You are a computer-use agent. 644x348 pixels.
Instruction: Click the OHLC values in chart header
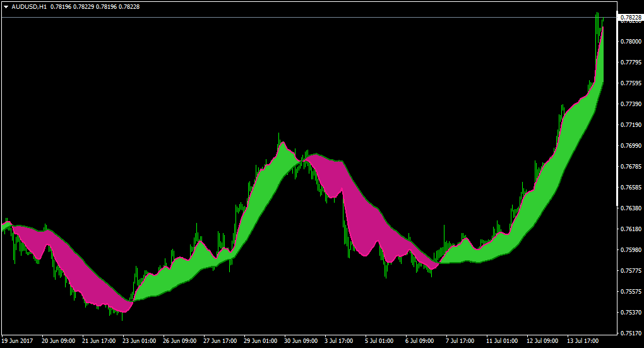[95, 7]
